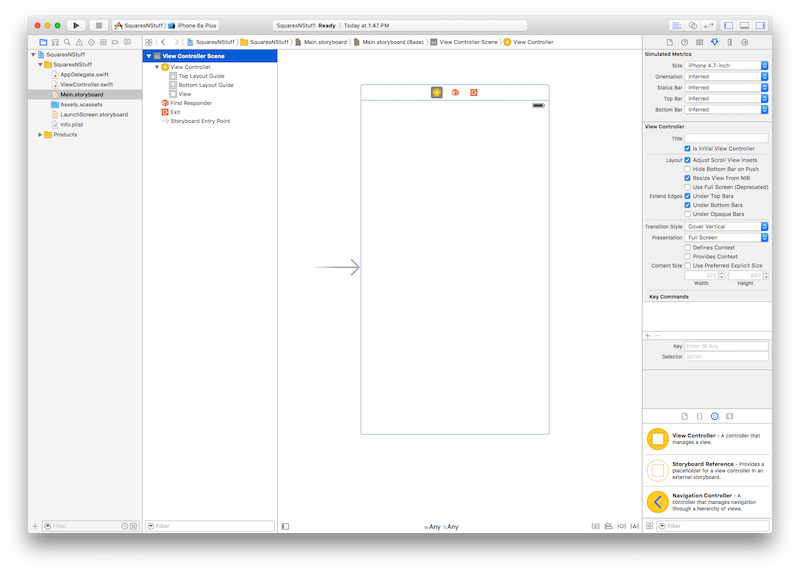Go forward in editor history
Image resolution: width=800 pixels, height=573 pixels.
coord(176,42)
